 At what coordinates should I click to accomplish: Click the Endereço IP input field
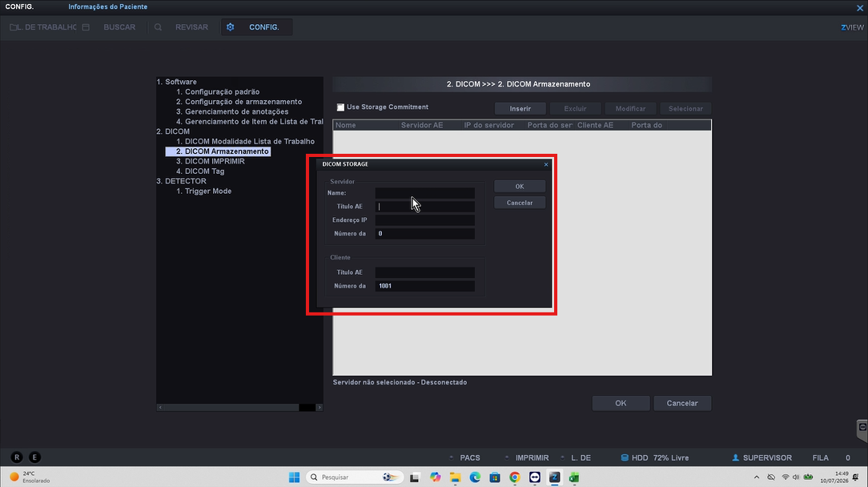coord(424,220)
